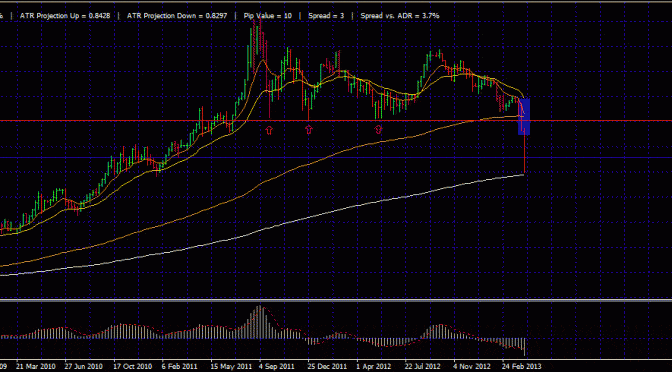
Task: Click the '24 Feb 2013' date label
Action: click(x=522, y=367)
